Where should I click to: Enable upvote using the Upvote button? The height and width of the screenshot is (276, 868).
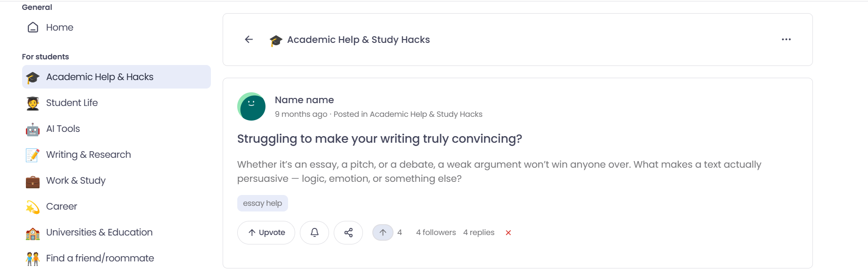tap(266, 232)
